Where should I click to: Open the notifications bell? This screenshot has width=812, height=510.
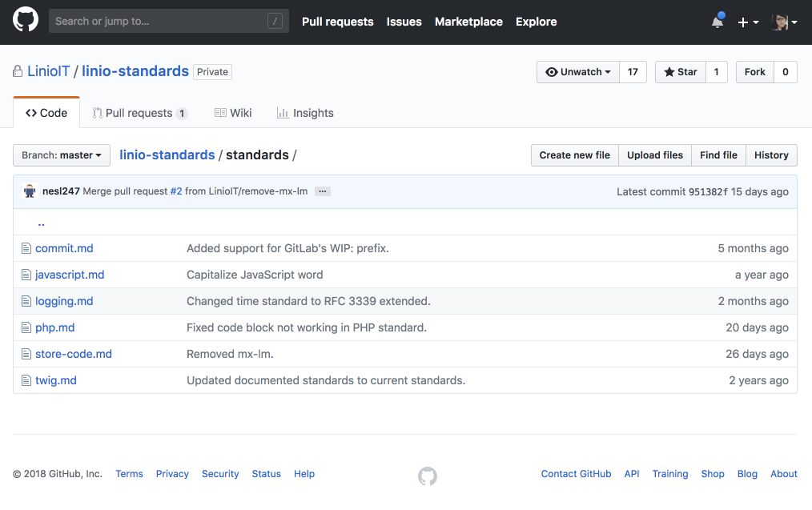[x=718, y=22]
